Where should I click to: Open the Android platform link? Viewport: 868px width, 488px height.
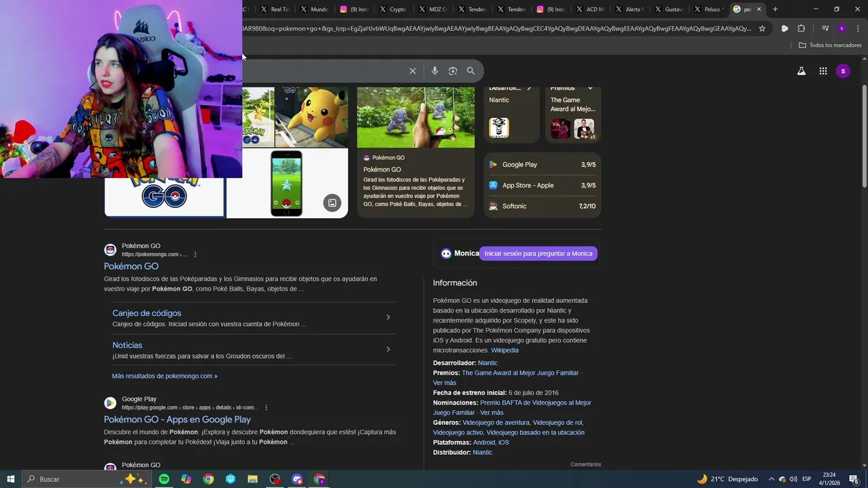[x=484, y=443]
